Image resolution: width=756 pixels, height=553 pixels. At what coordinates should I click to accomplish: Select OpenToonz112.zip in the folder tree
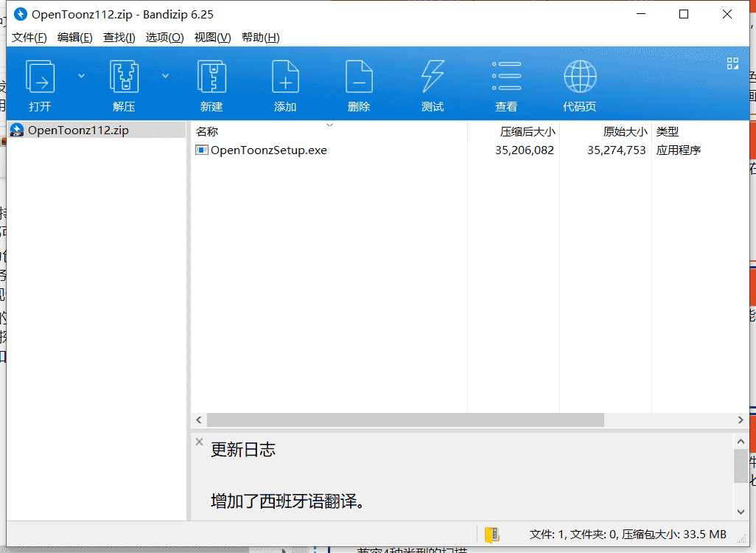pos(97,131)
